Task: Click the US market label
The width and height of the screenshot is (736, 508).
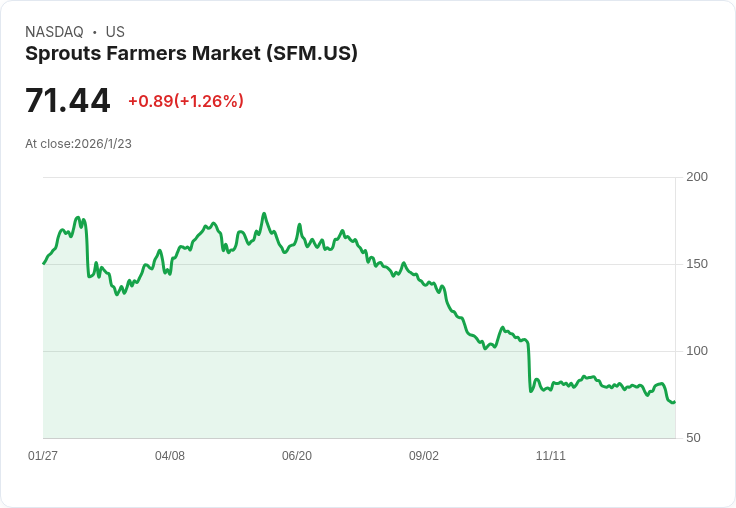Action: pyautogui.click(x=115, y=32)
